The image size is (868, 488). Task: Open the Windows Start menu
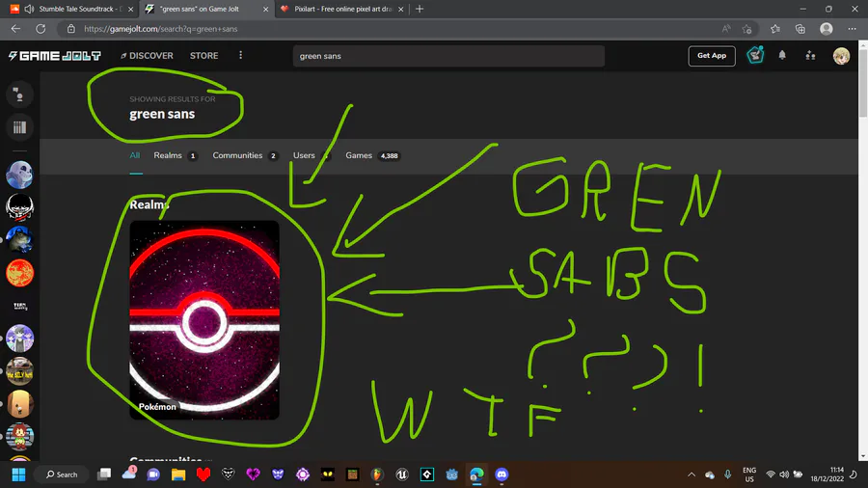(18, 474)
